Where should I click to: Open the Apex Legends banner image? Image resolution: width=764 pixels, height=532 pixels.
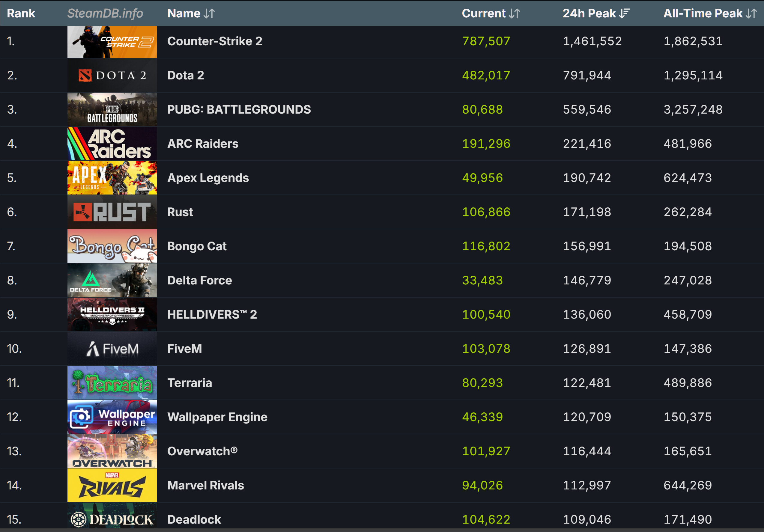pyautogui.click(x=112, y=178)
